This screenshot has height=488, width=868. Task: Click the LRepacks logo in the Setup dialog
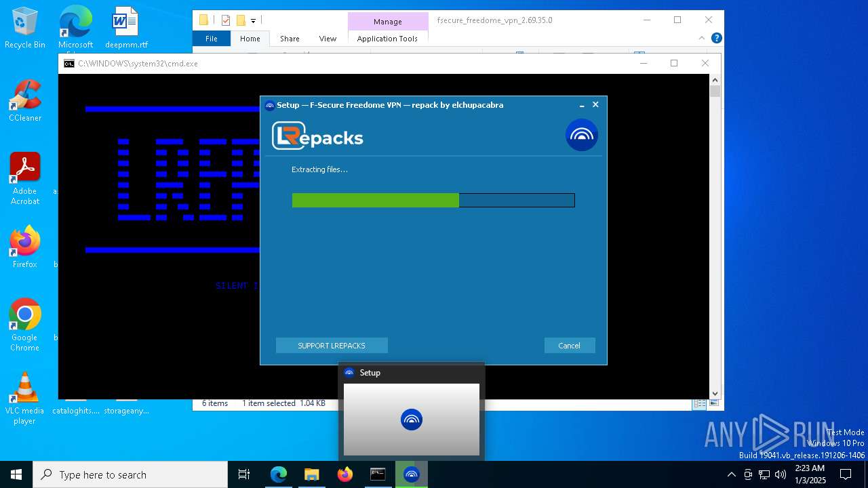coord(317,136)
